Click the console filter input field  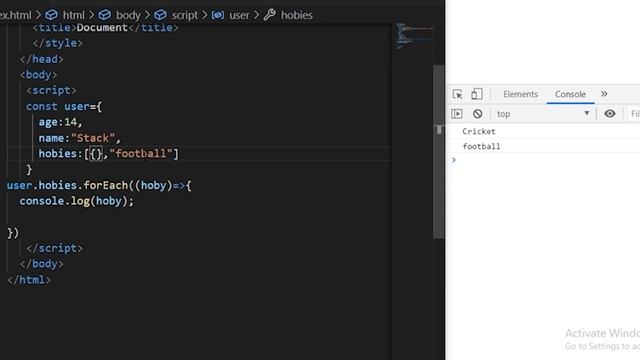coord(634,114)
